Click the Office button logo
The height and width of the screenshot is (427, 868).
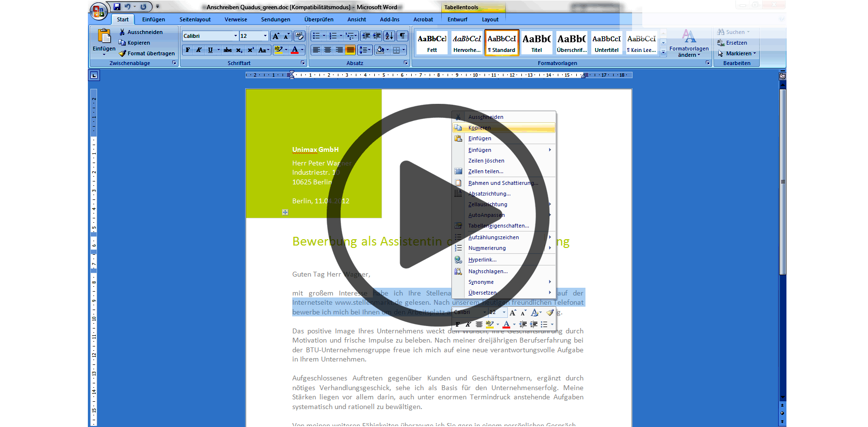(x=98, y=11)
